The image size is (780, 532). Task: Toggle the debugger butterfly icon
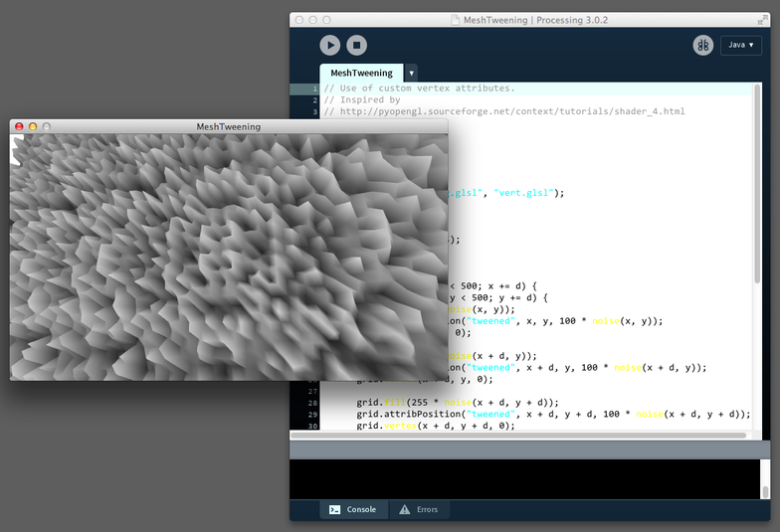[x=702, y=45]
